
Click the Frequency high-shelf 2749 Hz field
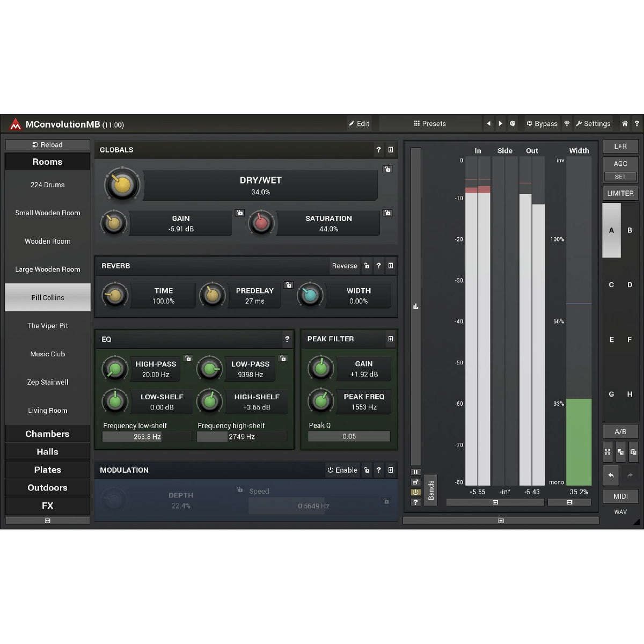click(241, 437)
